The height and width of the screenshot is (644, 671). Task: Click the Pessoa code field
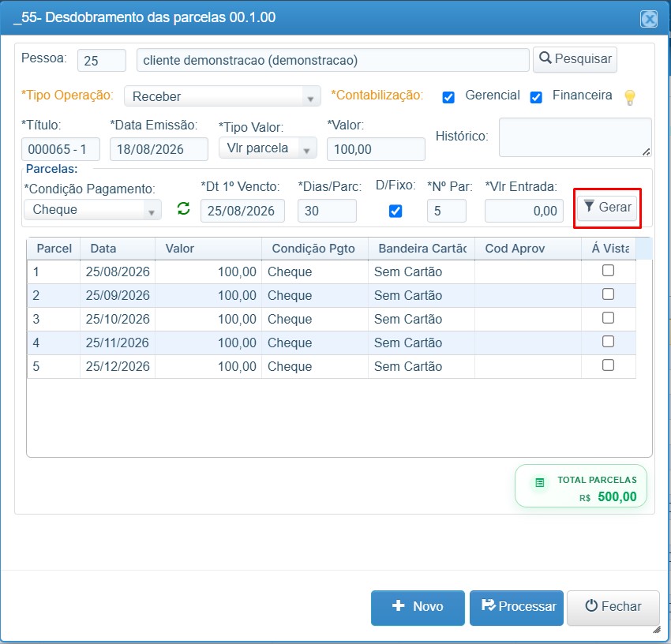pyautogui.click(x=102, y=60)
